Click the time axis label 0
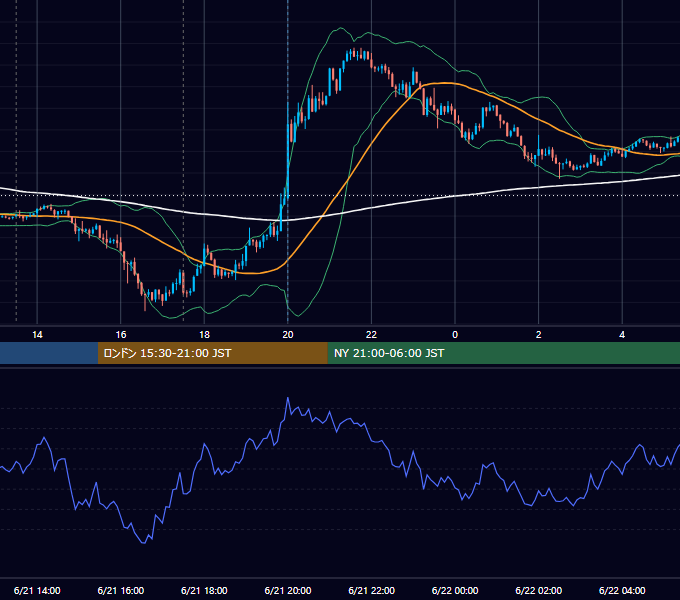This screenshot has width=680, height=600. tap(455, 335)
